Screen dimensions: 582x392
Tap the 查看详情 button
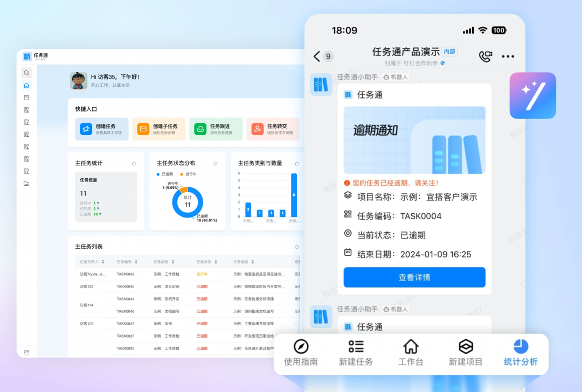[x=414, y=277]
